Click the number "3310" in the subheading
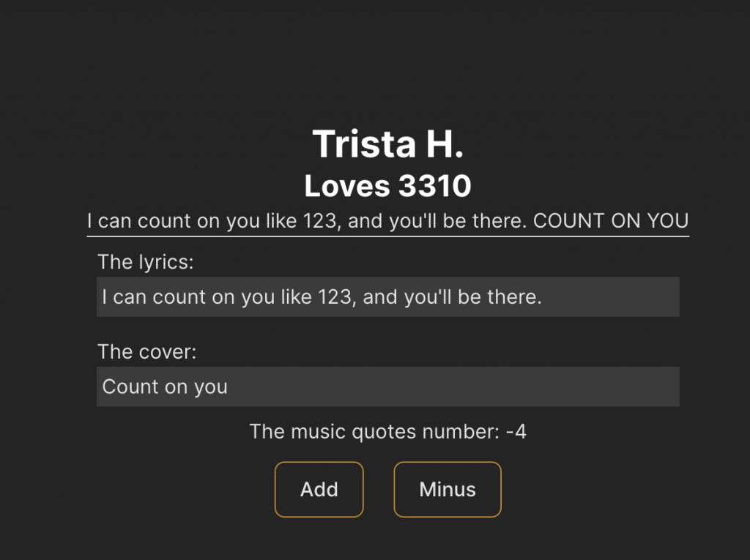Viewport: 750px width, 560px height. [x=434, y=186]
